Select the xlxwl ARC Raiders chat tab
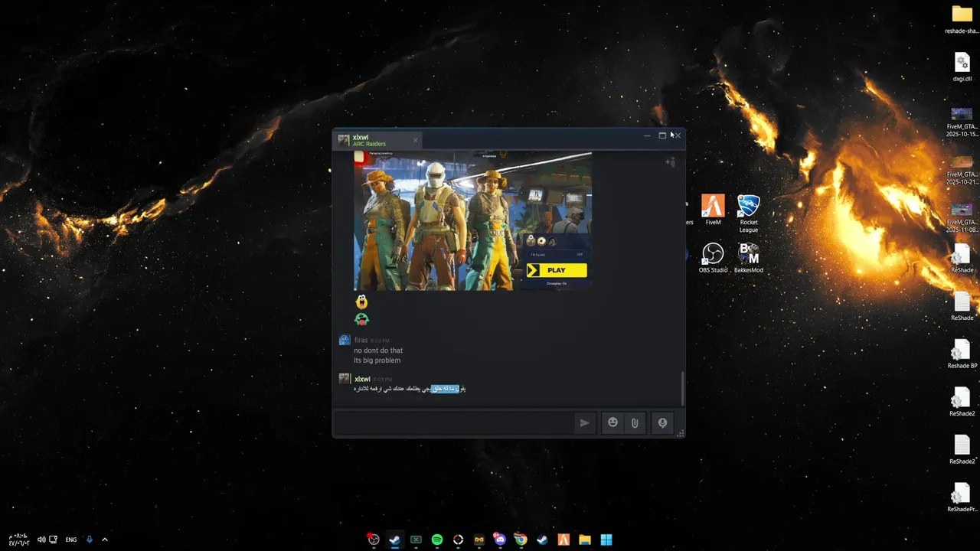Image resolution: width=980 pixels, height=551 pixels. click(379, 140)
